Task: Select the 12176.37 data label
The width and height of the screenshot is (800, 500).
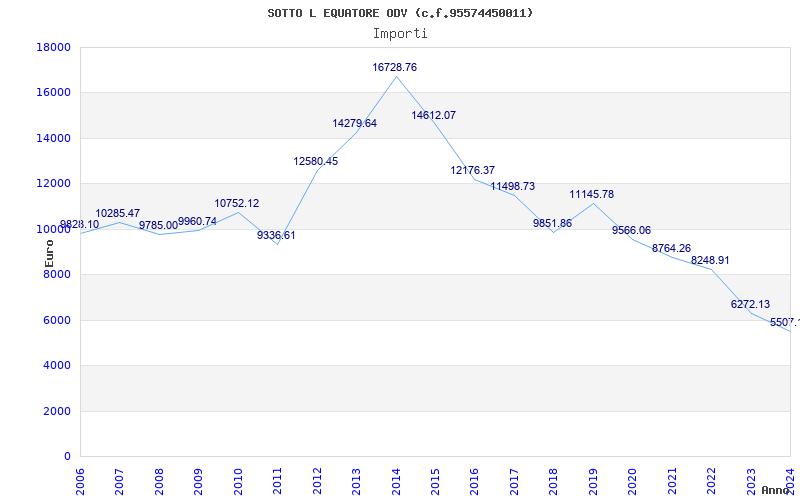Action: [x=472, y=170]
